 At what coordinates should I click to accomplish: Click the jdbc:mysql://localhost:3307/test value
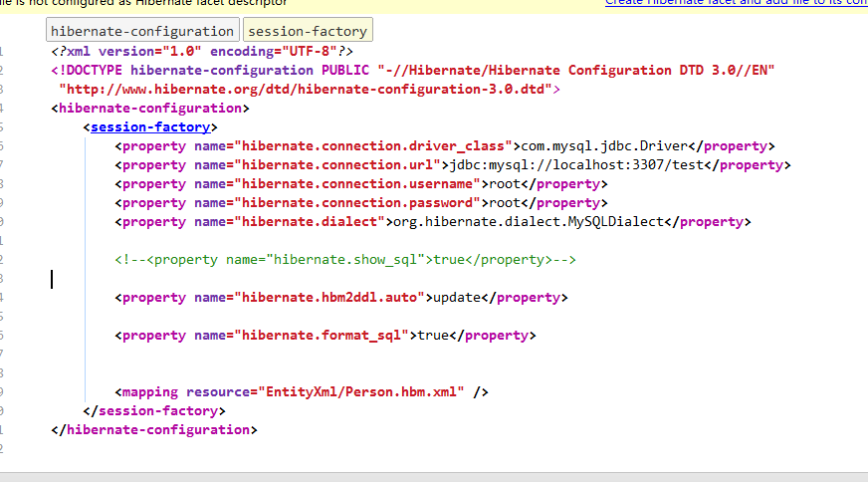[x=576, y=165]
